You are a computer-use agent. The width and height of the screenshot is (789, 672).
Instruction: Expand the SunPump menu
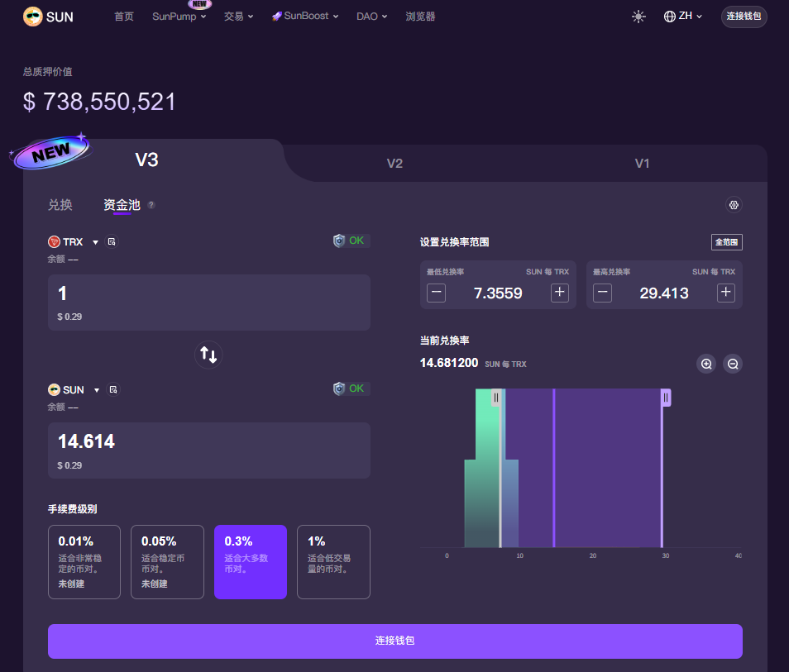(179, 17)
